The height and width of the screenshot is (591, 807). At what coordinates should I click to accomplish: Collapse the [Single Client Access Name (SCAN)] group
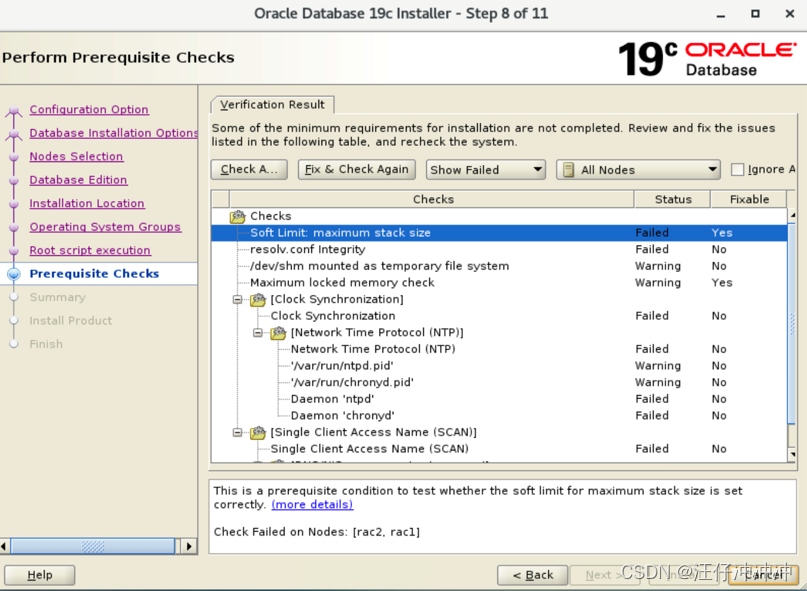pos(237,432)
